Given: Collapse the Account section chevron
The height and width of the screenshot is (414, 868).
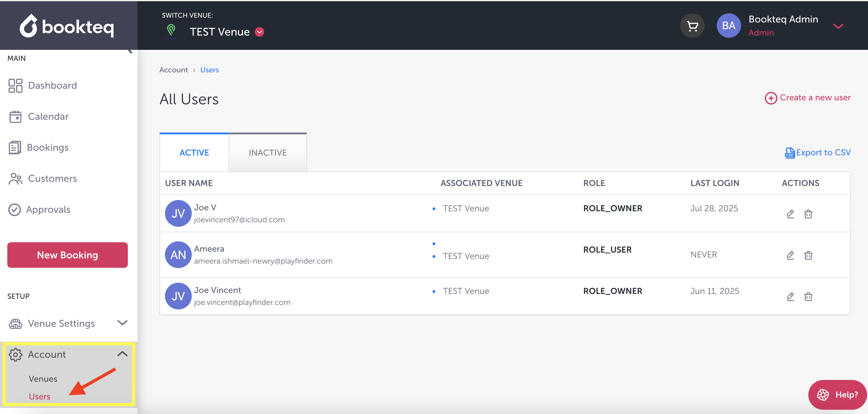Looking at the screenshot, I should coord(122,354).
